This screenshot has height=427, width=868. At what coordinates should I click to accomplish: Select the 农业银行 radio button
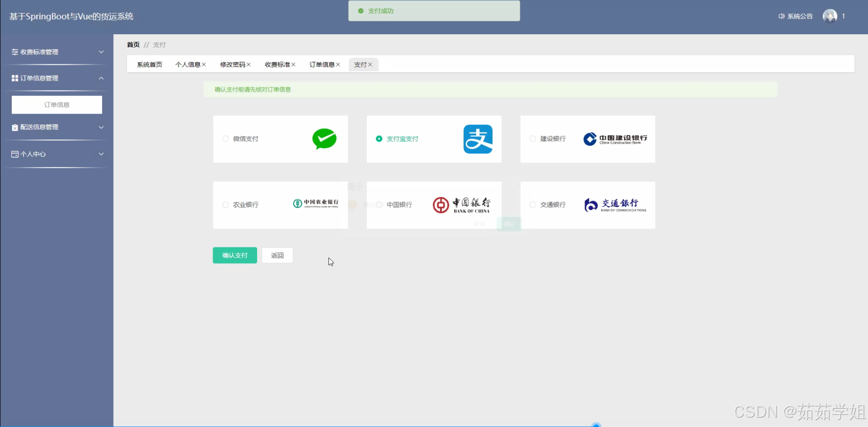coord(226,205)
